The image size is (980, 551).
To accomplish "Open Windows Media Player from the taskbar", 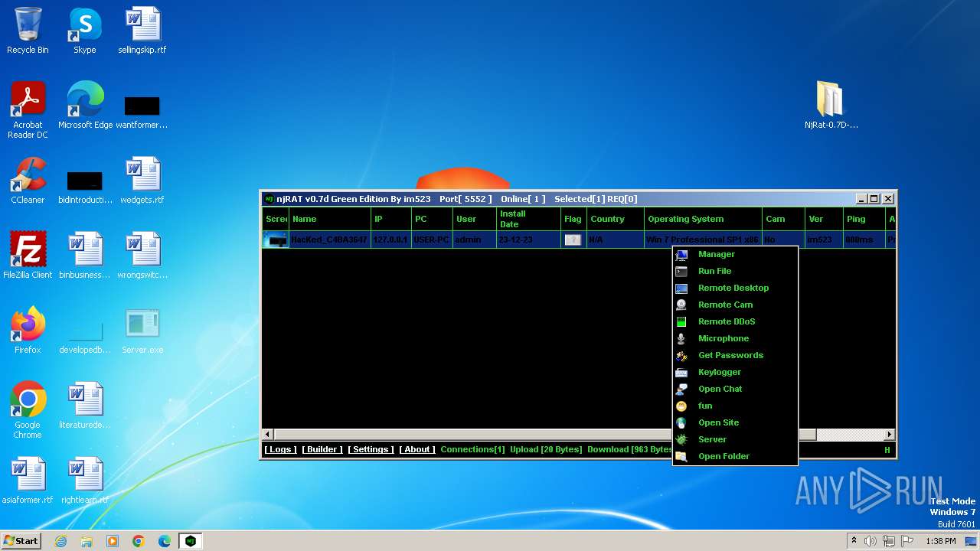I will pyautogui.click(x=113, y=541).
